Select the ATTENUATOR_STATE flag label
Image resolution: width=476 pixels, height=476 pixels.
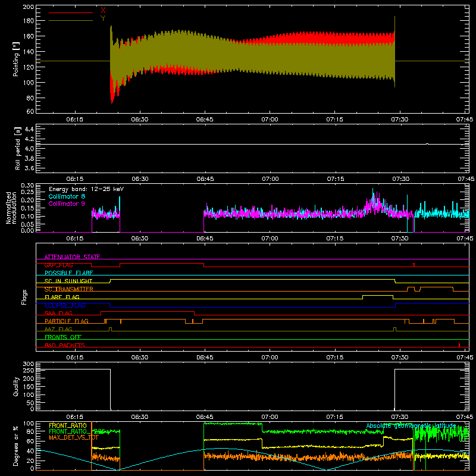[x=72, y=257]
